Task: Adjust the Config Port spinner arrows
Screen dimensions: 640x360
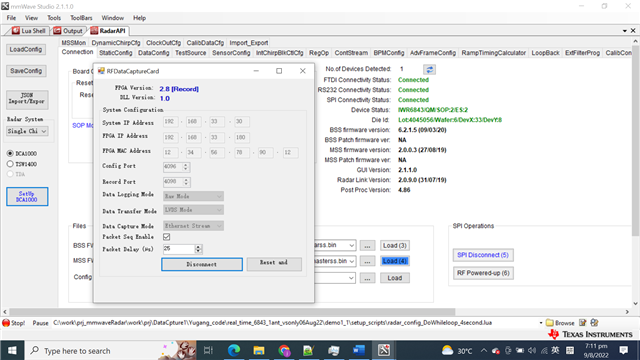Action: point(186,167)
